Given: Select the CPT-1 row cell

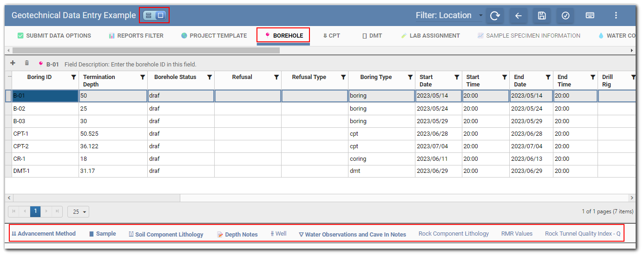Looking at the screenshot, I should pyautogui.click(x=45, y=134).
